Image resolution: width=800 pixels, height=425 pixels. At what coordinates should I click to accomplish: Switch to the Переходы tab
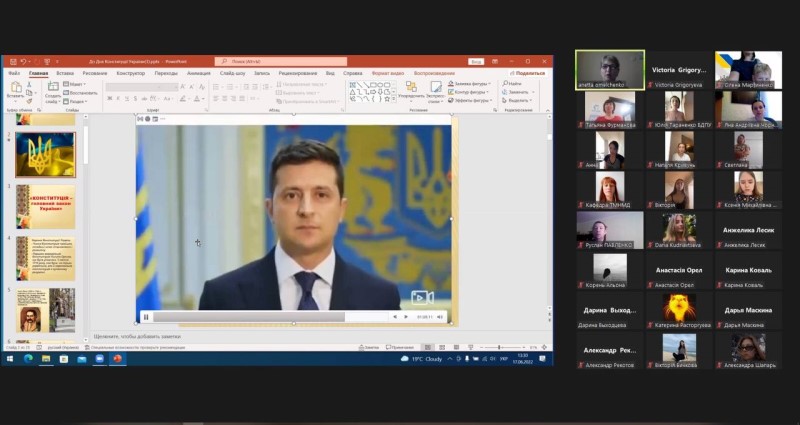pos(166,73)
